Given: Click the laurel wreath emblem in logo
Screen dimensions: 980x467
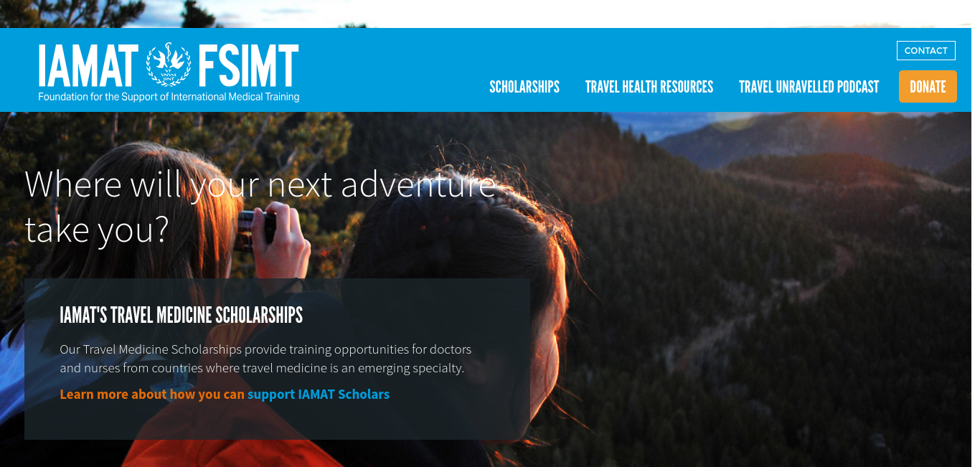Looking at the screenshot, I should [169, 65].
